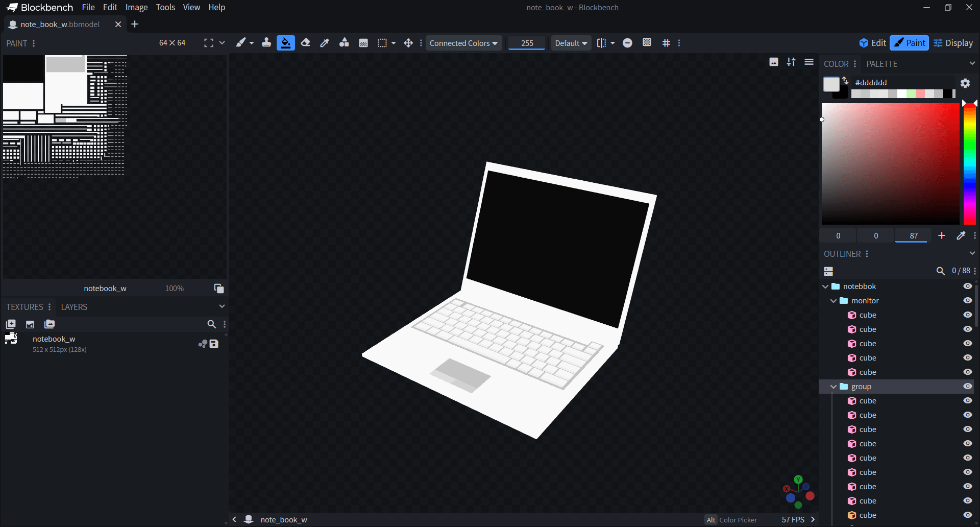Click the rainbow hue slider
980x527 pixels.
click(x=970, y=163)
